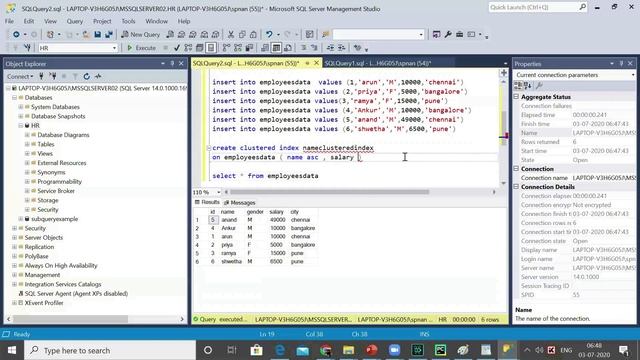The height and width of the screenshot is (360, 640).
Task: Show properties in Alphabetical view
Action: (527, 85)
